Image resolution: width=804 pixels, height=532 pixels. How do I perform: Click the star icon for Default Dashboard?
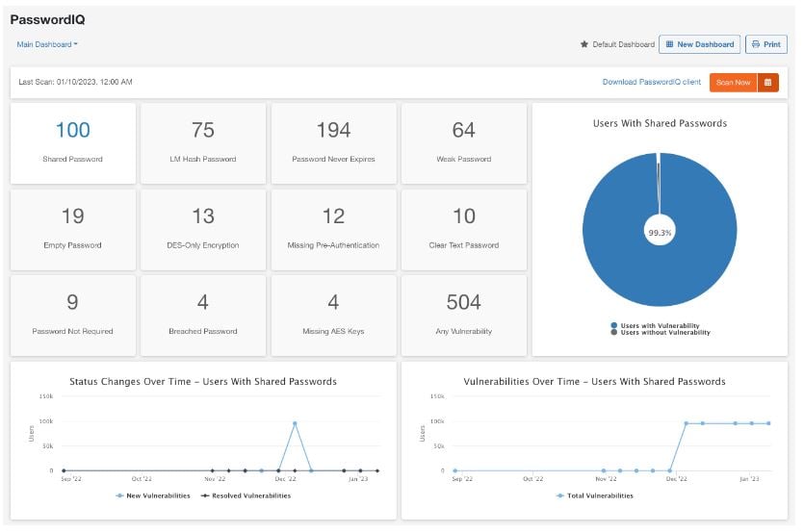coord(584,44)
